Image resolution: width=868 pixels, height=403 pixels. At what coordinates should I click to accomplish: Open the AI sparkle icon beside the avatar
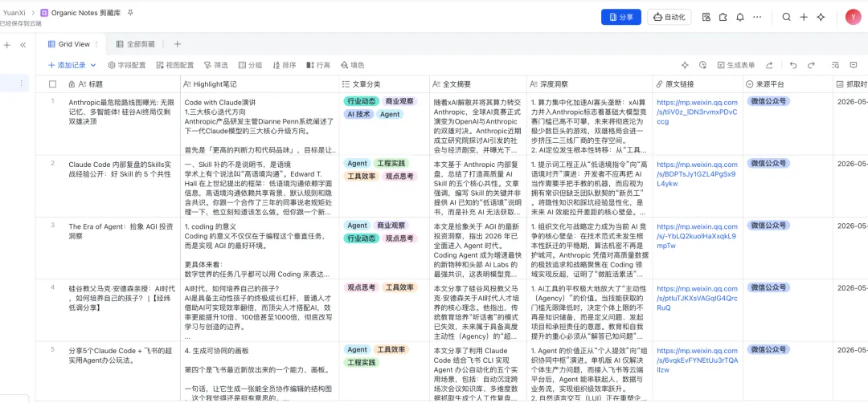pyautogui.click(x=821, y=17)
